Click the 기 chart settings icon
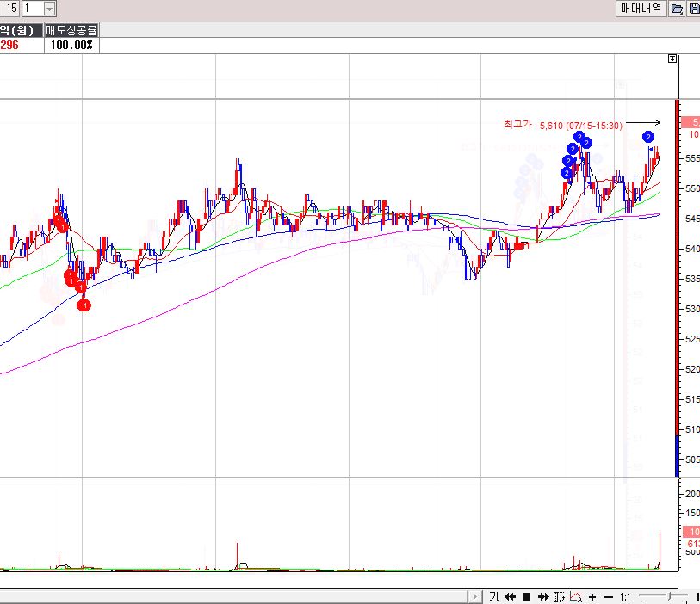This screenshot has width=700, height=604. point(494,596)
